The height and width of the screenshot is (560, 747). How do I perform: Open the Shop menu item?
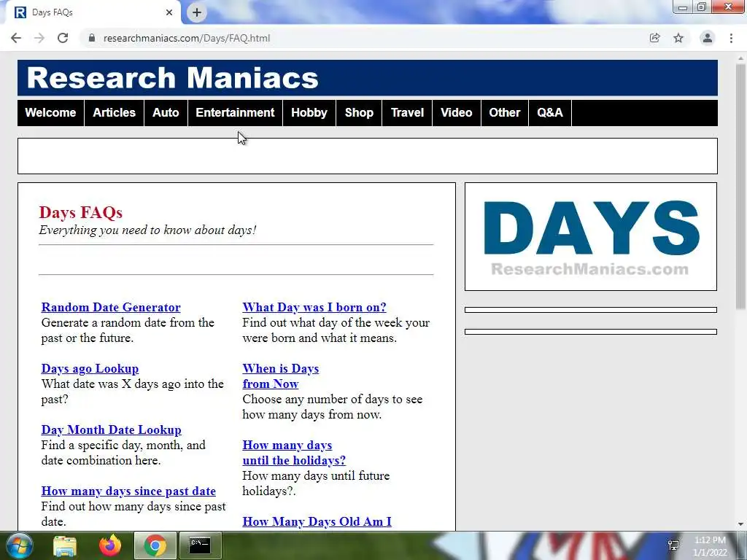point(359,113)
